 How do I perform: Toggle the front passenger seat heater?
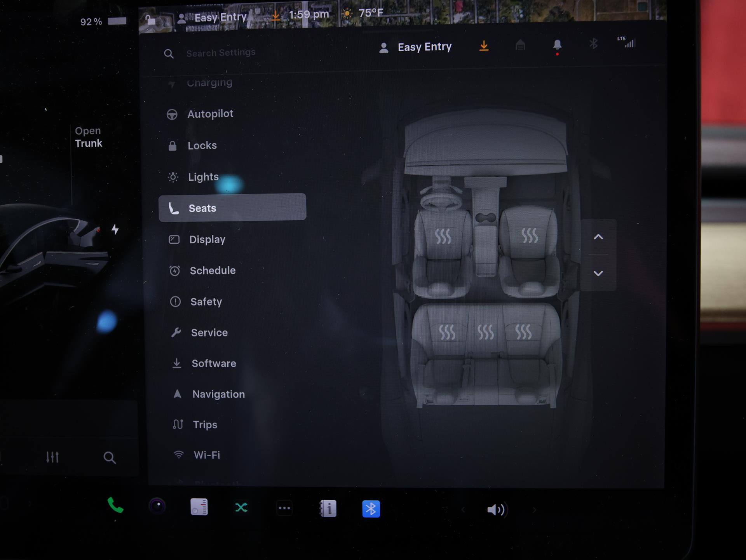530,236
